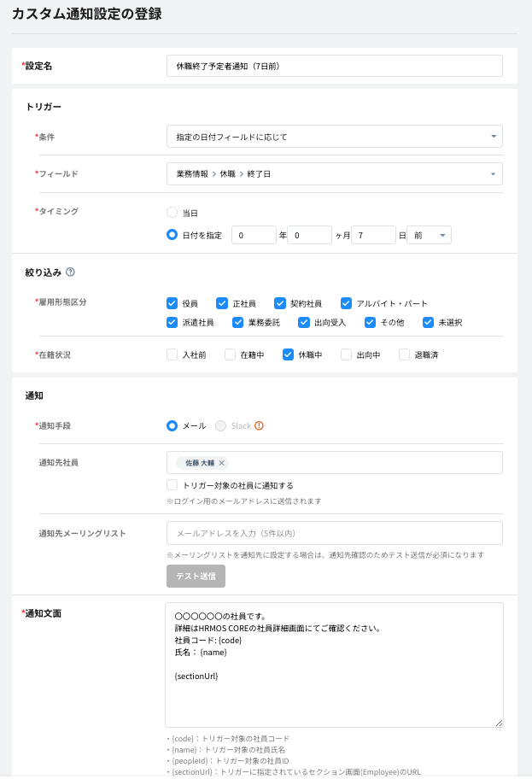The height and width of the screenshot is (779, 532).
Task: Focus the 通知先メーリングリスト address field
Action: click(x=334, y=533)
